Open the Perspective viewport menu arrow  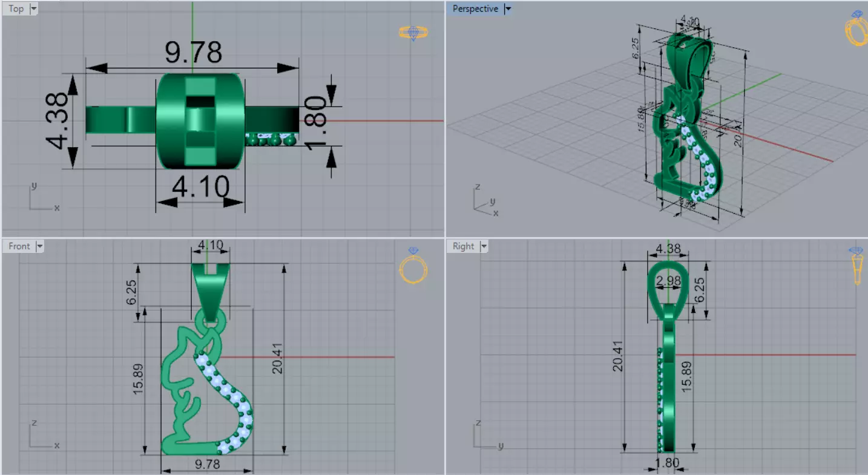click(507, 9)
